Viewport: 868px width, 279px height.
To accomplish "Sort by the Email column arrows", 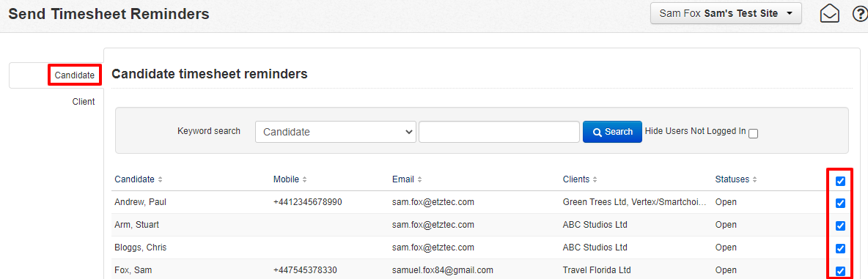I will coord(419,179).
